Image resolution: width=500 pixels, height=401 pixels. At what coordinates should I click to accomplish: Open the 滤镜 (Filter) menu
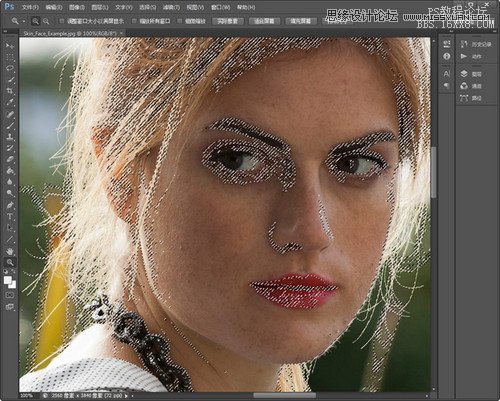pos(171,7)
